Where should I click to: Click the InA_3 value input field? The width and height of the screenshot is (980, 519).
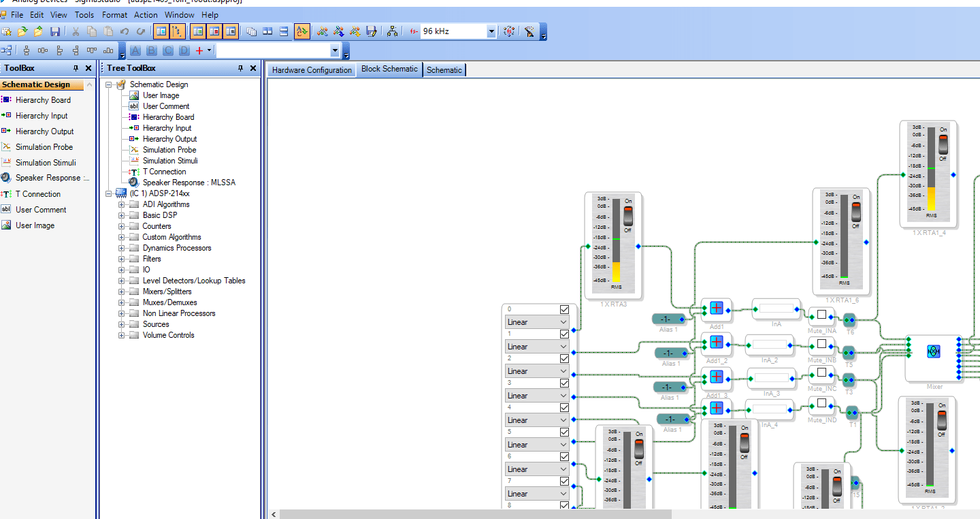pos(772,377)
